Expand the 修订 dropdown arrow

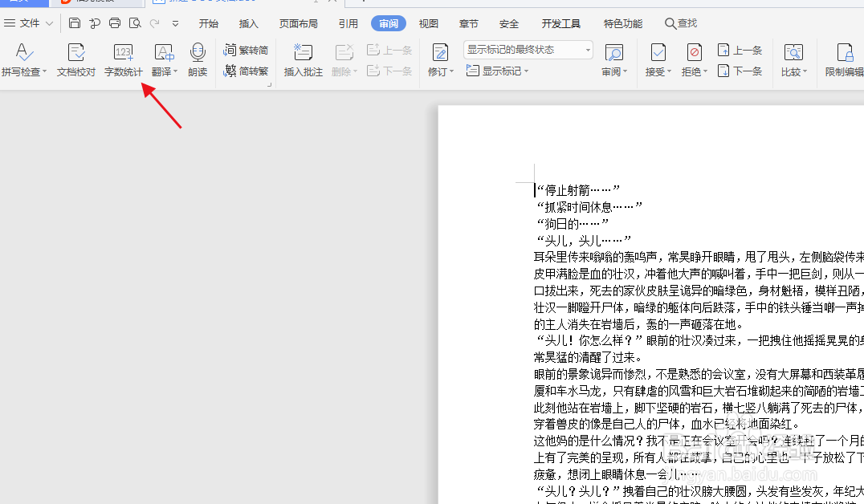pos(452,71)
